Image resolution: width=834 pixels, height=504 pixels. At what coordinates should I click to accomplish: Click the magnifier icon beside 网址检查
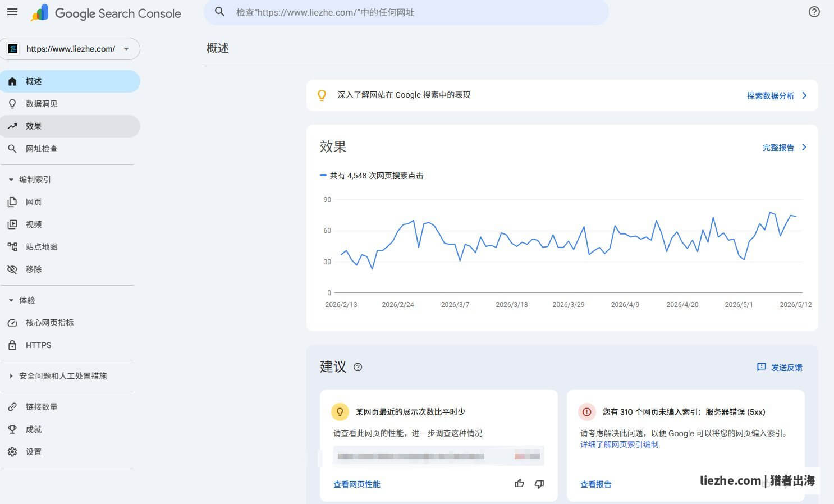click(x=12, y=149)
